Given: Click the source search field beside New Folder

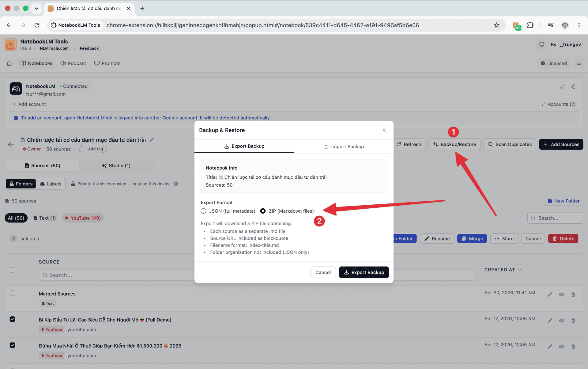Looking at the screenshot, I should tap(555, 218).
